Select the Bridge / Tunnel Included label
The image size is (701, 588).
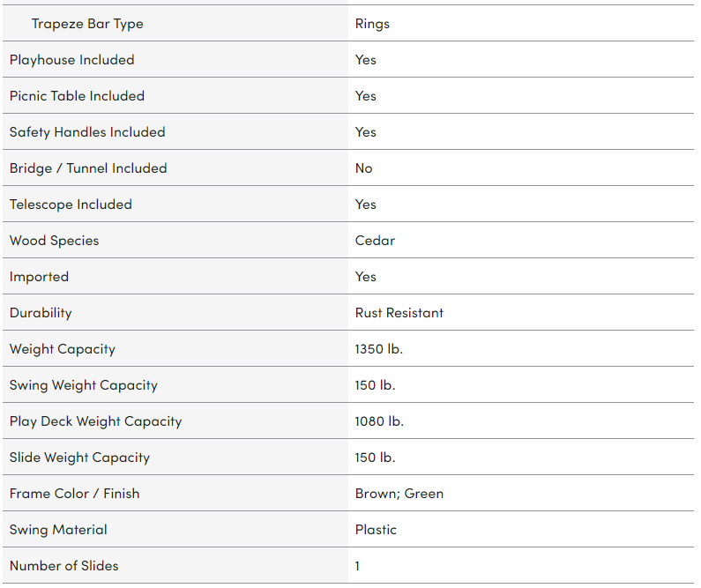[x=88, y=168]
